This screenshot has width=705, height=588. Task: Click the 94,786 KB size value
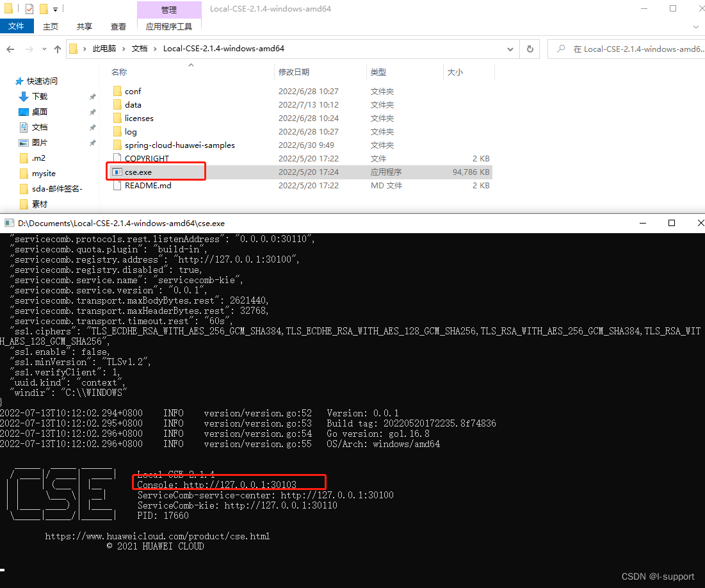click(471, 172)
